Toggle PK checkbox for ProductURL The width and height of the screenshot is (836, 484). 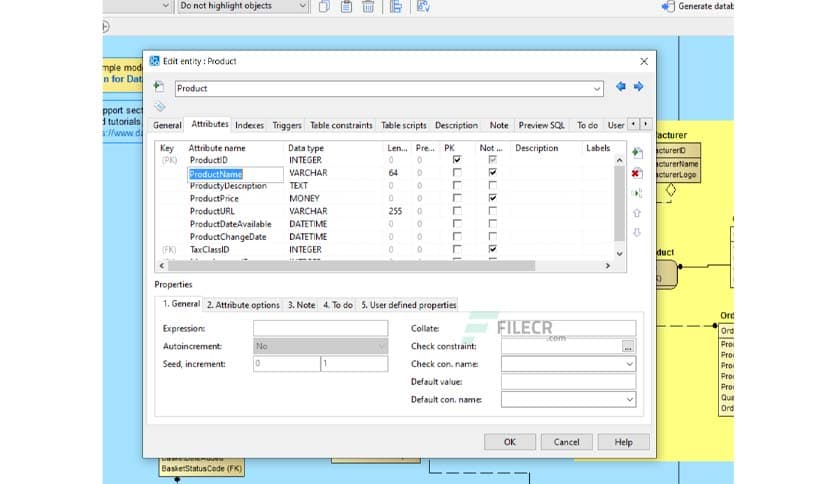457,211
